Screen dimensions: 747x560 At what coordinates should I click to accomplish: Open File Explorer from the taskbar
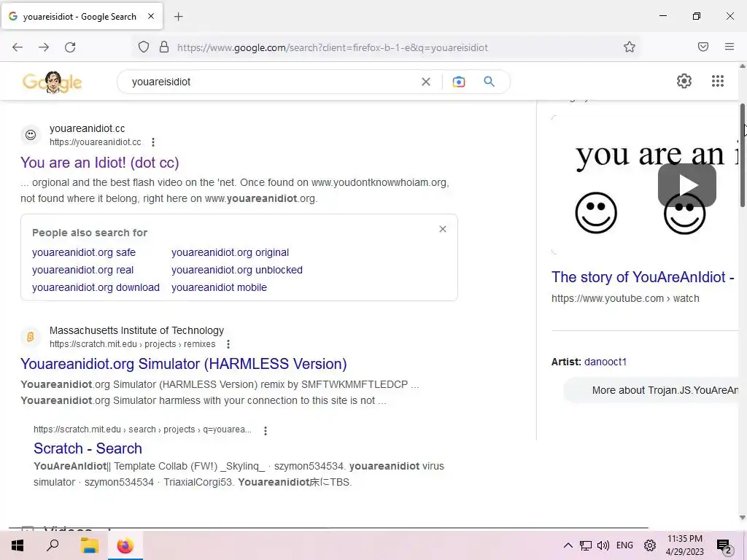tap(89, 545)
